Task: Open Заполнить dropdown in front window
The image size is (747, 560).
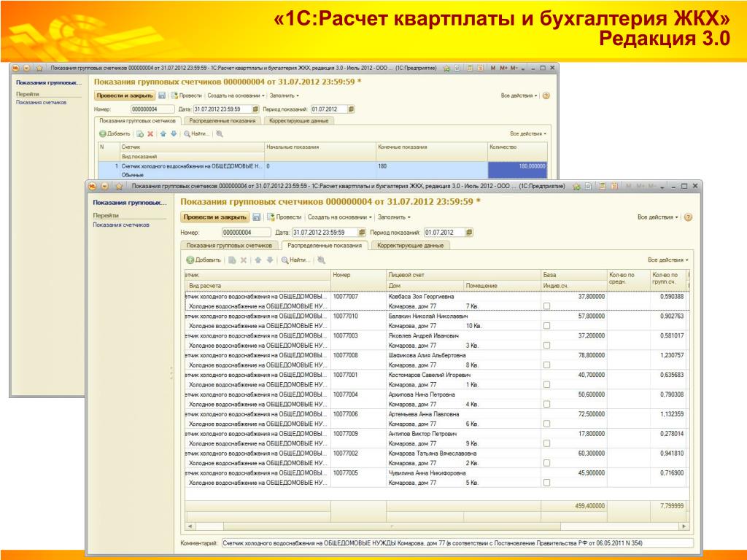Action: pyautogui.click(x=393, y=217)
